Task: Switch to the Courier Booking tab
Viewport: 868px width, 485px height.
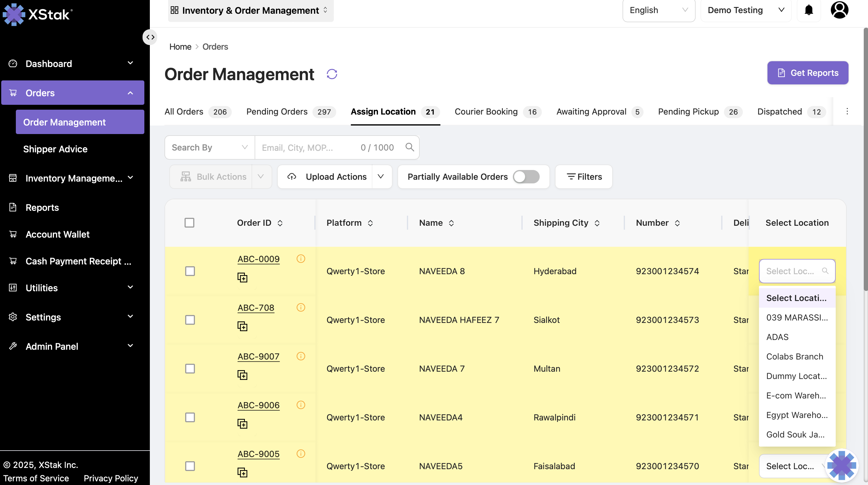Action: point(498,112)
